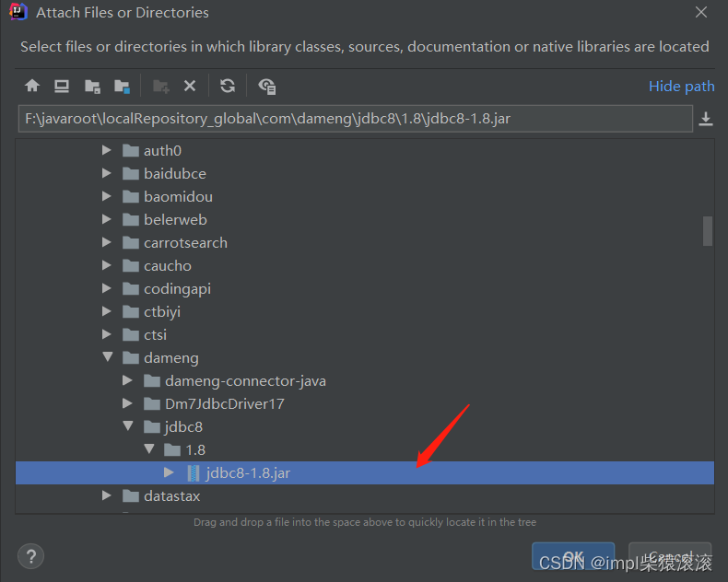Viewport: 728px width, 582px height.
Task: Click the Desktop directory icon
Action: (62, 86)
